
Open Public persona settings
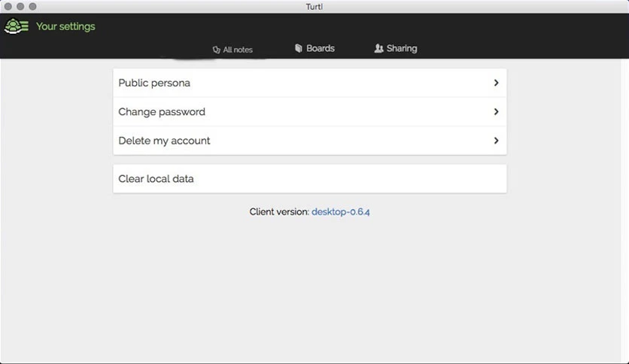point(310,83)
